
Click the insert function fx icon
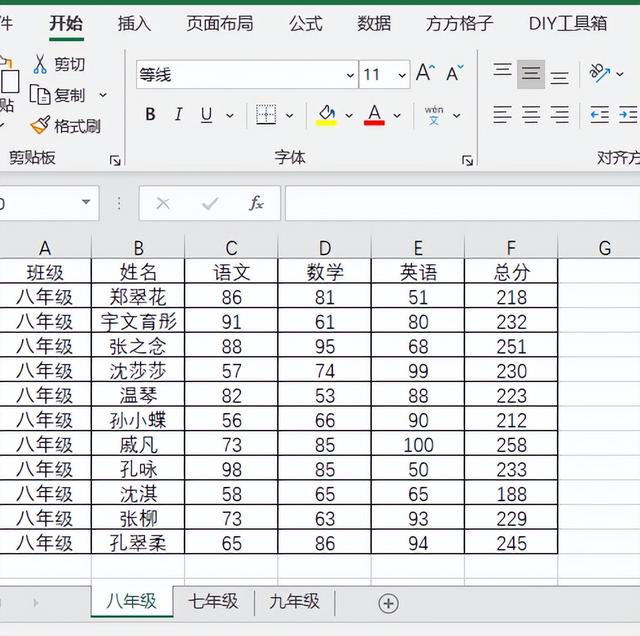(x=256, y=203)
